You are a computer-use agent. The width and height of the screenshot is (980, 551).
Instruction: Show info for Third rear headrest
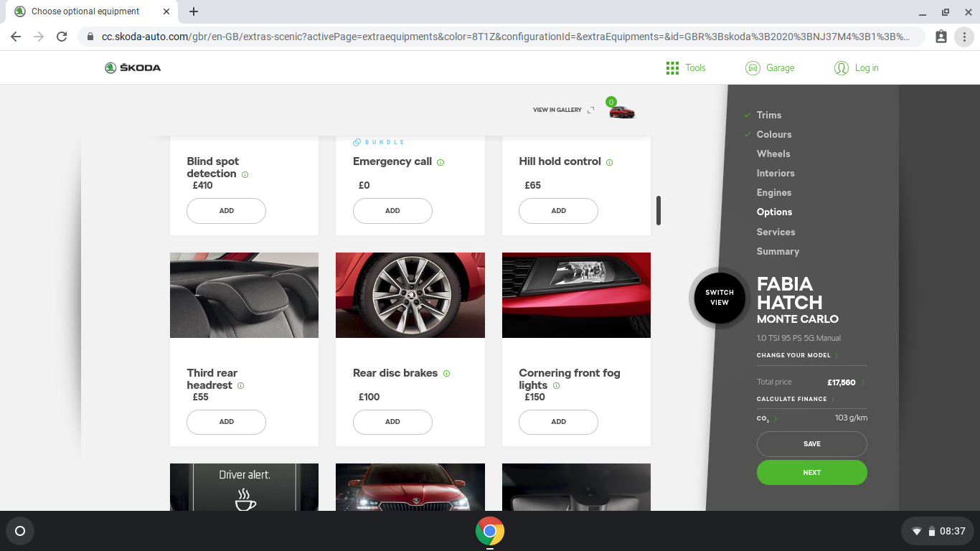click(240, 385)
